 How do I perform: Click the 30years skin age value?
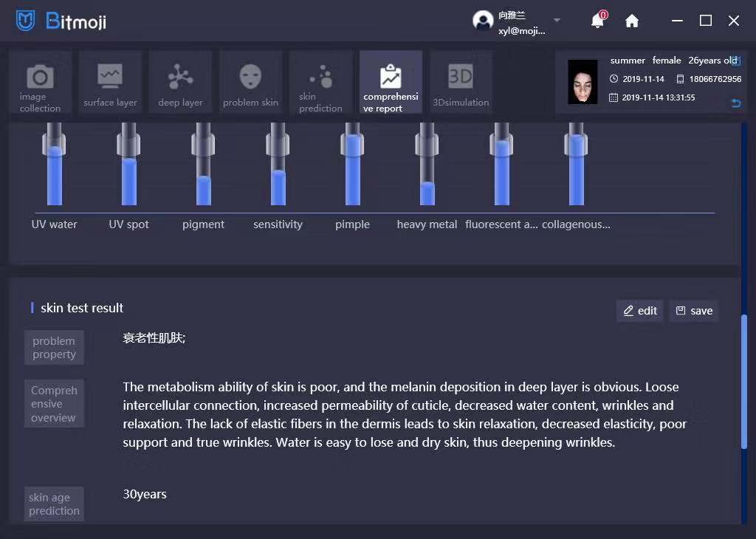pos(145,494)
